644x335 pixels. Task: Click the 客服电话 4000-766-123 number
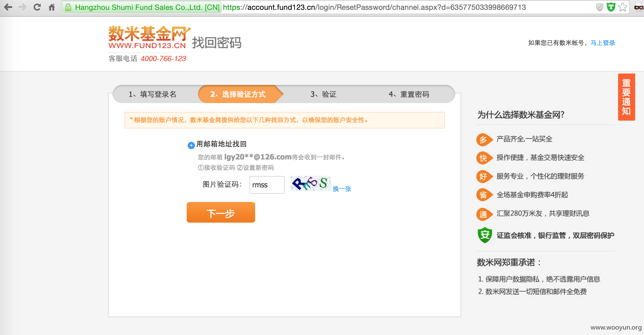click(163, 59)
